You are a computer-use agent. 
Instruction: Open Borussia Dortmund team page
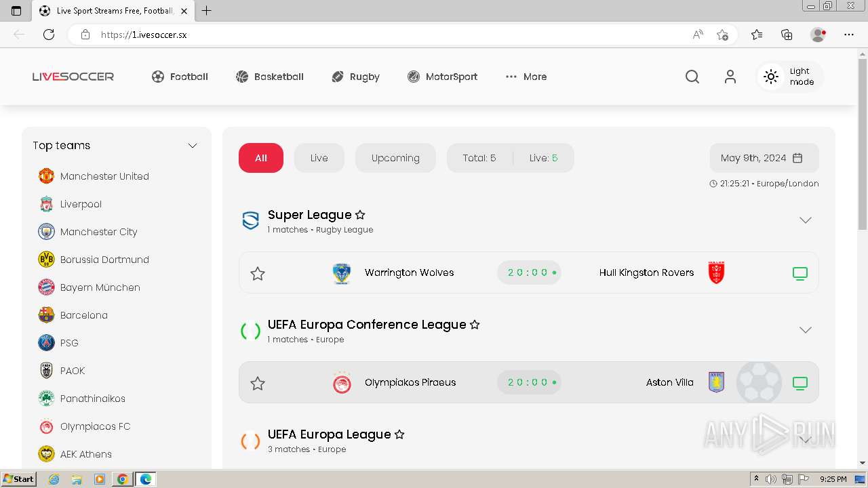click(94, 260)
